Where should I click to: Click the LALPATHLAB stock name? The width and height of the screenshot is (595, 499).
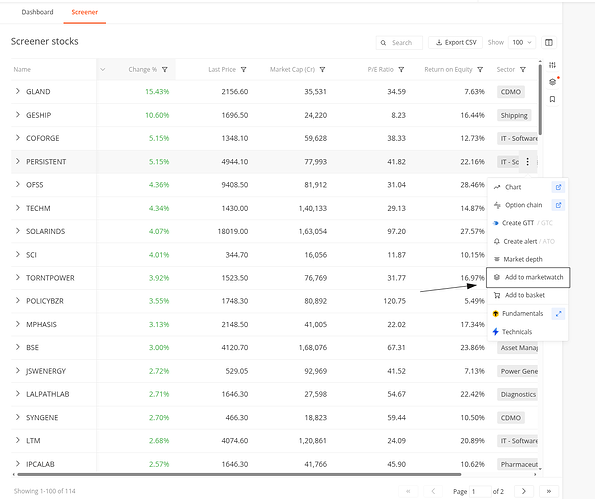click(47, 394)
